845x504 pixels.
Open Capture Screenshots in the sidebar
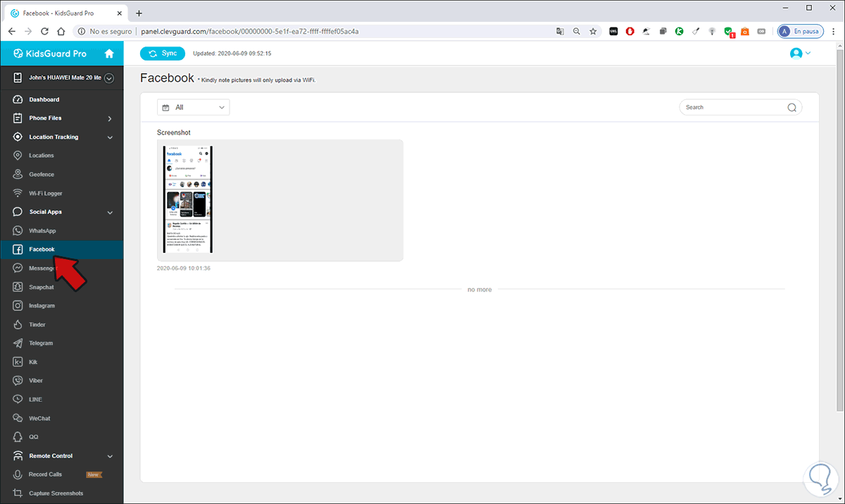click(56, 493)
